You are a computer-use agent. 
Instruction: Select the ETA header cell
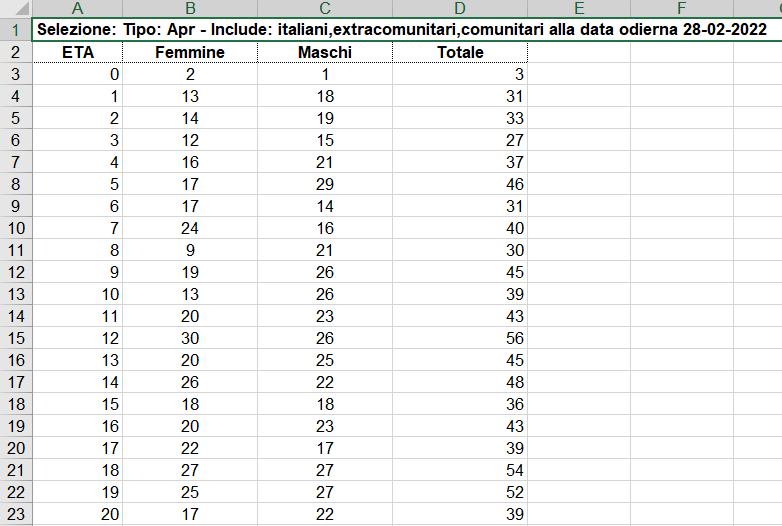click(x=77, y=52)
